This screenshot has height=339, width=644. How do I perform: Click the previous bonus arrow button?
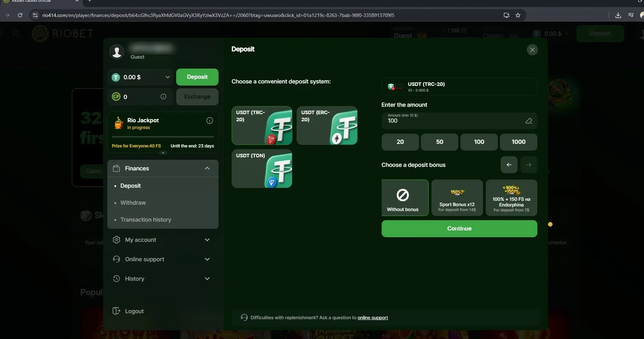point(509,165)
